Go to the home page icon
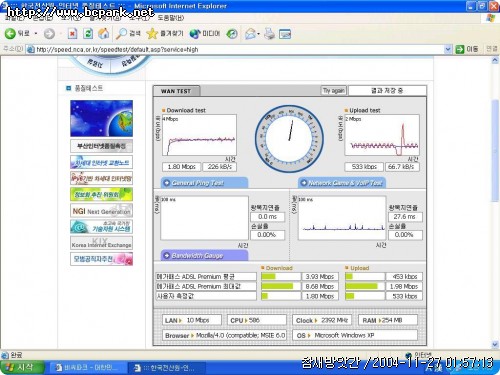500x375 pixels. [x=104, y=33]
